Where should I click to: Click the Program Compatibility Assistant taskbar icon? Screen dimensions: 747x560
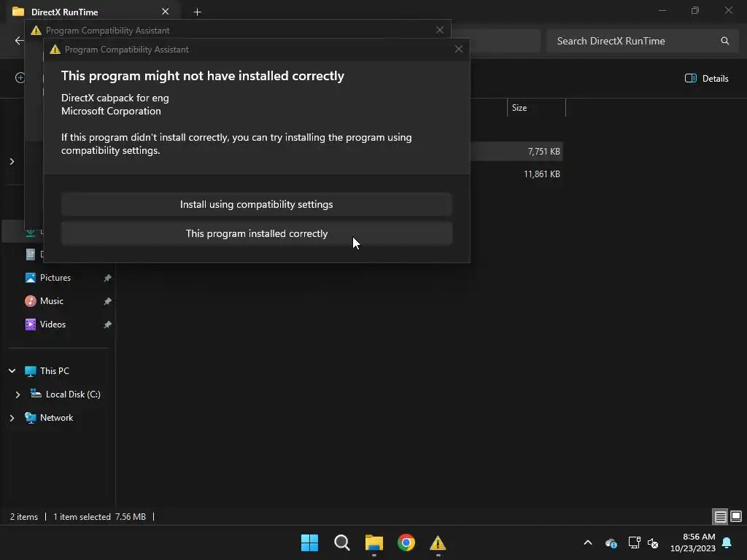438,542
